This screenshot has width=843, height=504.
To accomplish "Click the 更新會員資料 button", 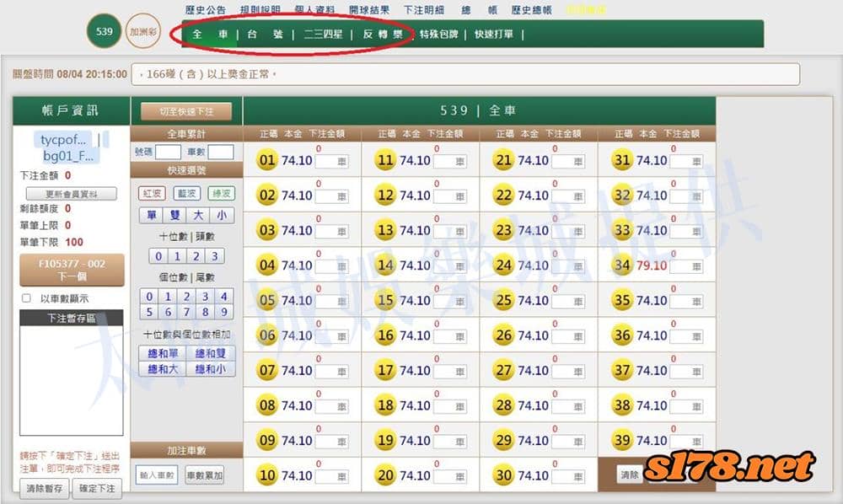I will click(71, 194).
